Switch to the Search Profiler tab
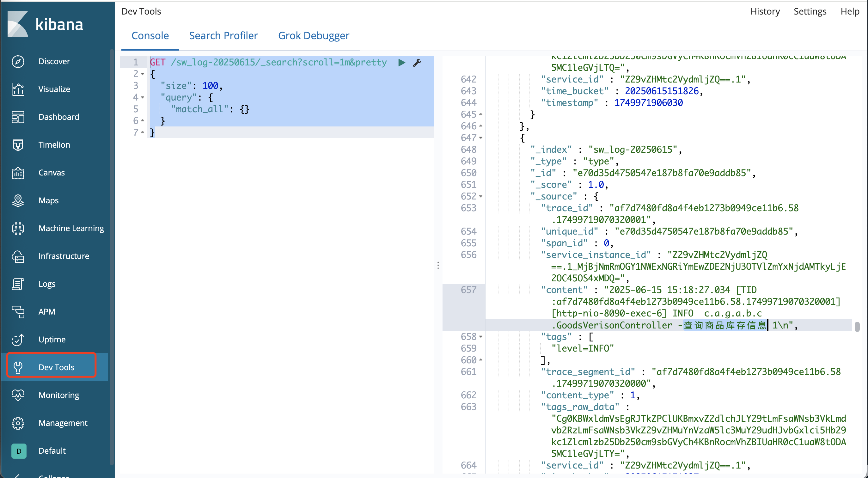 pos(223,36)
